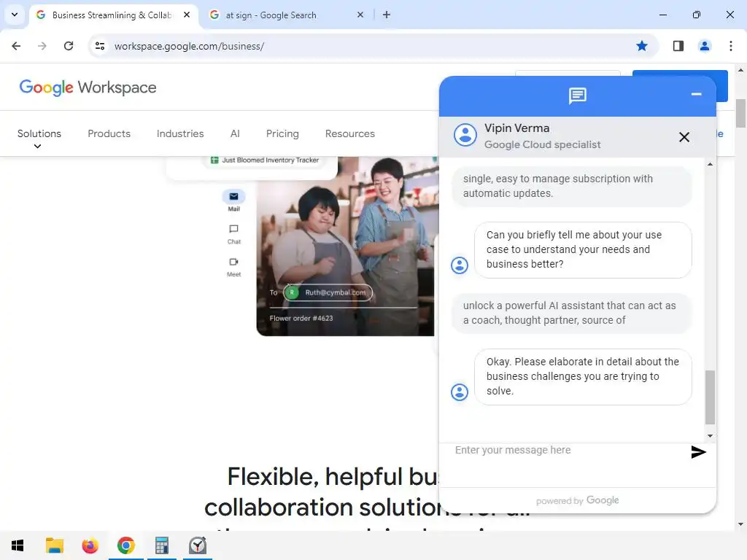Open the AI navigation item

pos(235,133)
